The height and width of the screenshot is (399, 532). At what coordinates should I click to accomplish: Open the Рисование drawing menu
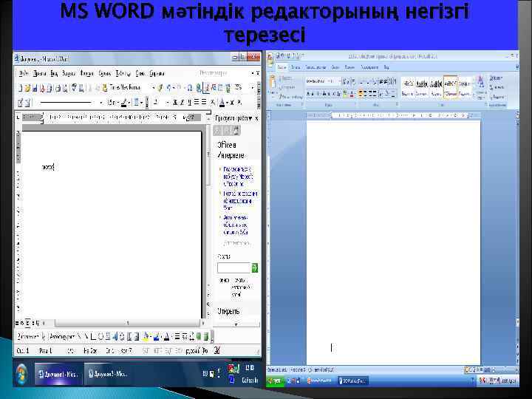(28, 337)
